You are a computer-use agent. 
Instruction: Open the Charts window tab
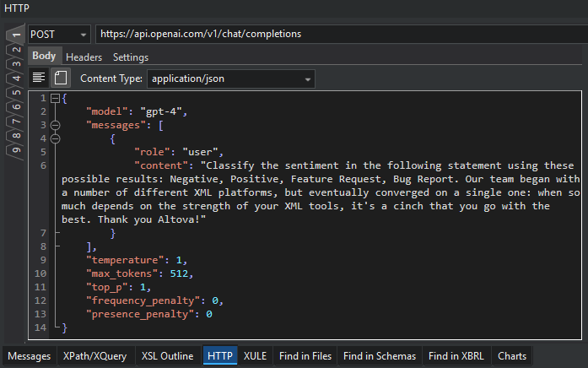click(512, 356)
